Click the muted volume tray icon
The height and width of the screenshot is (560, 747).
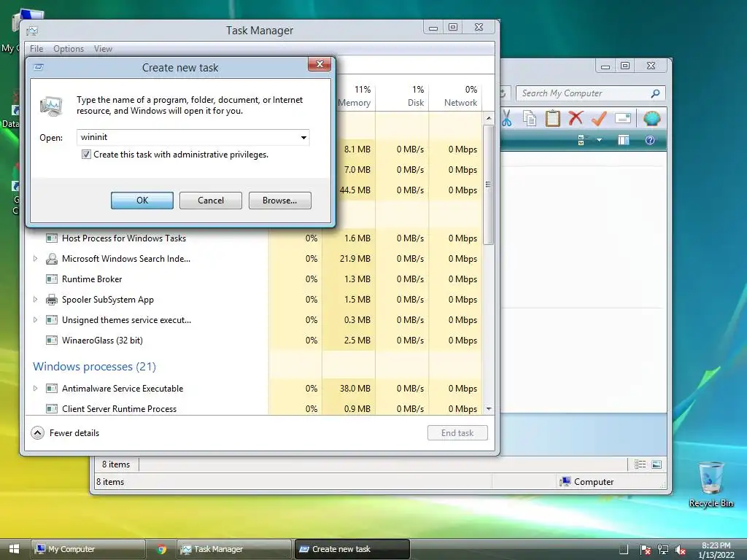pyautogui.click(x=681, y=550)
